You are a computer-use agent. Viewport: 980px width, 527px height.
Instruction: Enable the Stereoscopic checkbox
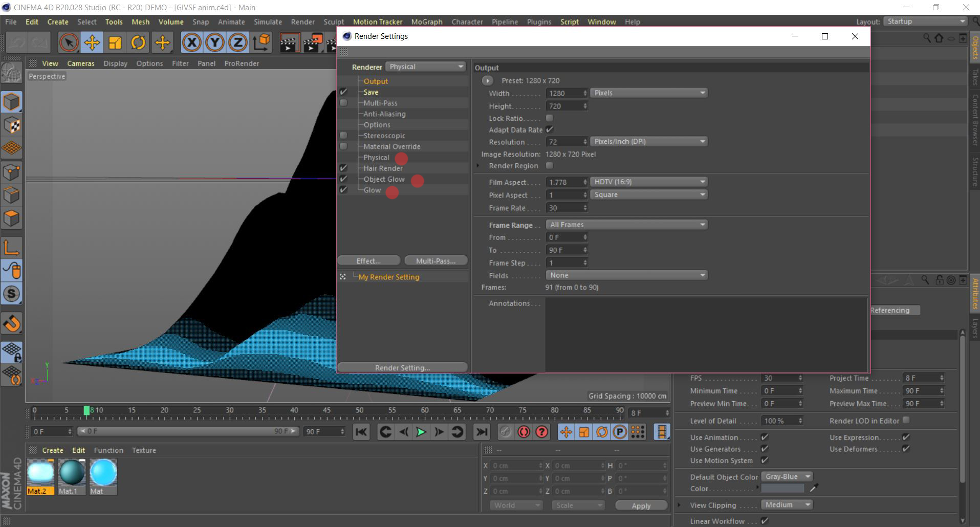coord(343,136)
